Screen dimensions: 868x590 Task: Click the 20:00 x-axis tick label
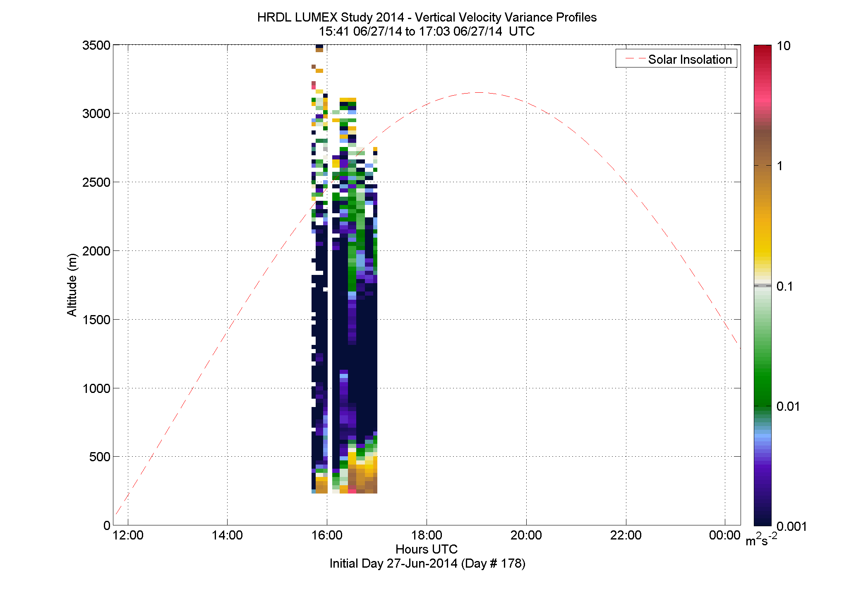(x=526, y=535)
